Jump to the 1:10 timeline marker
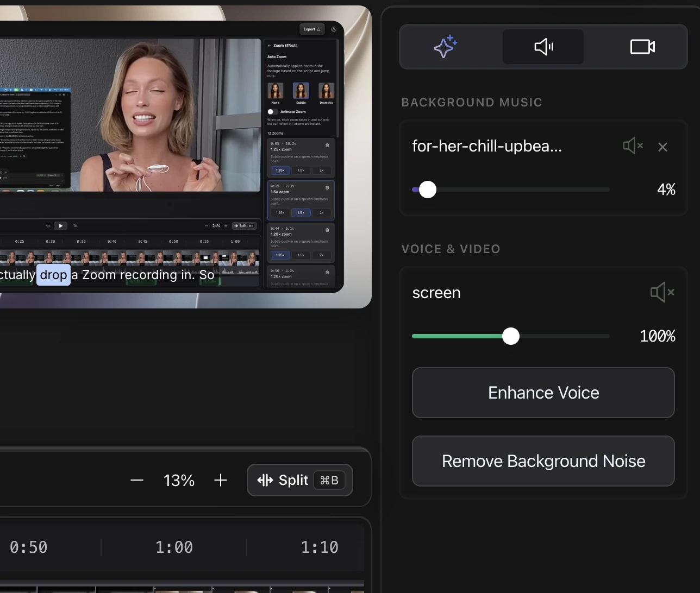700x593 pixels. [320, 547]
